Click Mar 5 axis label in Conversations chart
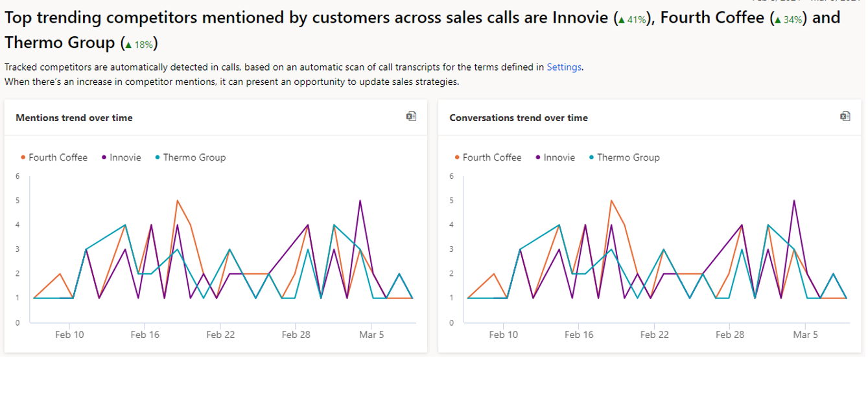The height and width of the screenshot is (393, 868). pos(805,335)
